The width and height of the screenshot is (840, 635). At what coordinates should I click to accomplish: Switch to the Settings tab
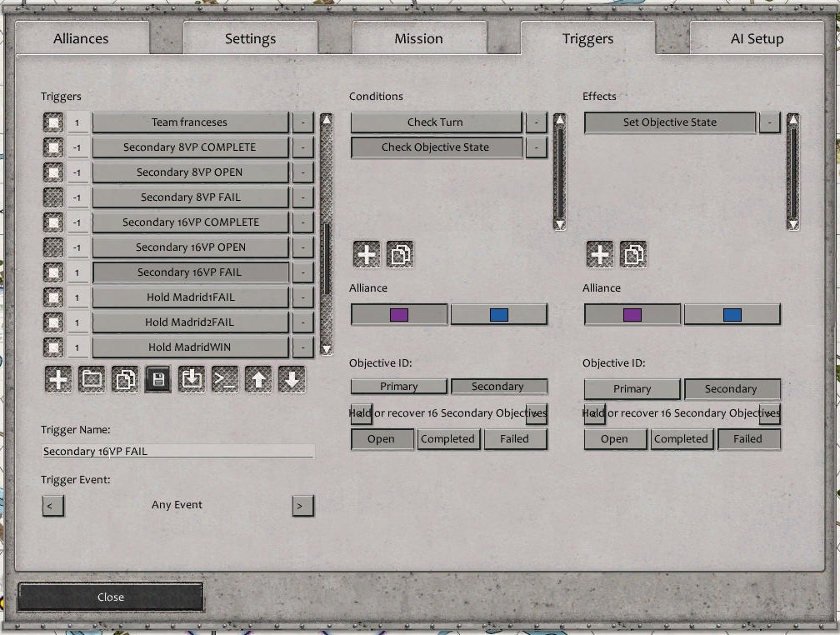click(x=250, y=38)
